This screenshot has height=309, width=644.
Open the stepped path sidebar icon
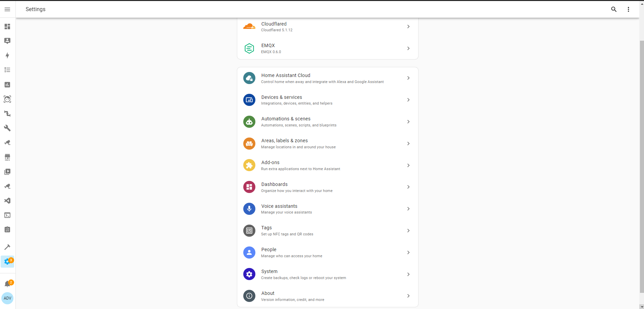(7, 114)
